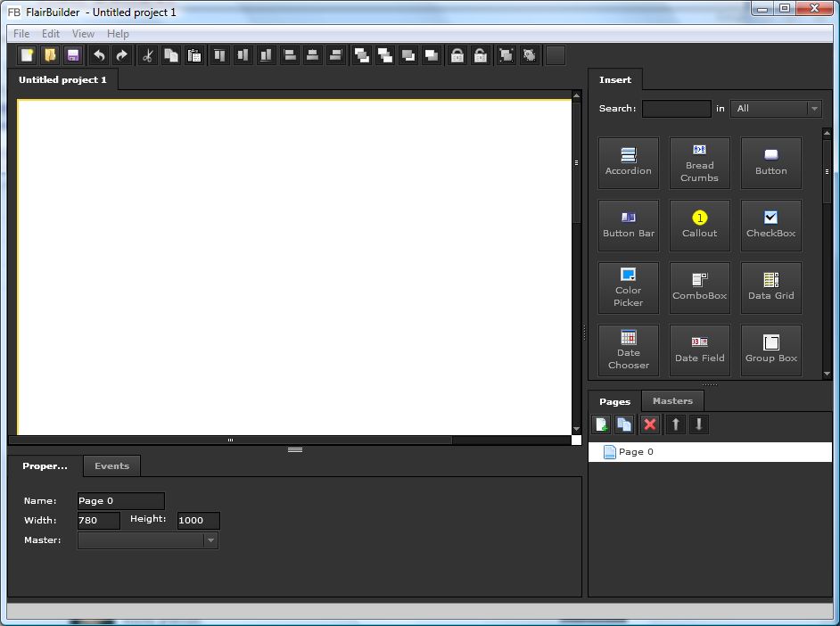
Task: Unlock the selected component
Action: 481,55
